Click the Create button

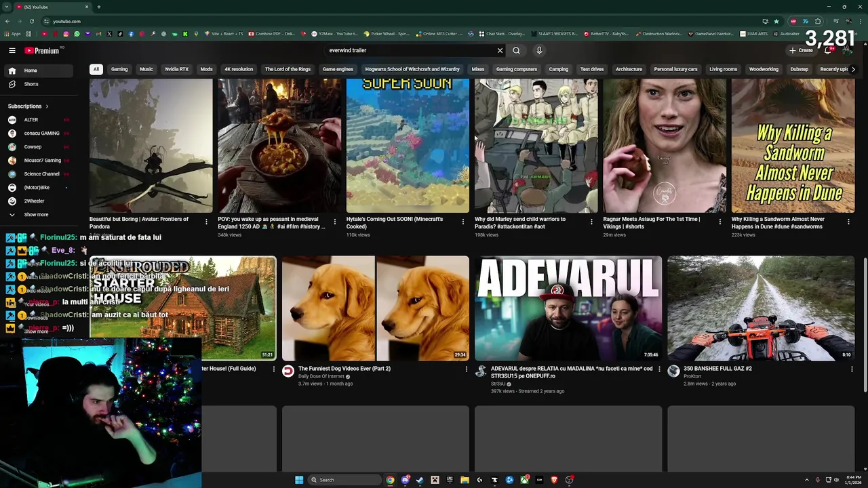[x=801, y=50]
